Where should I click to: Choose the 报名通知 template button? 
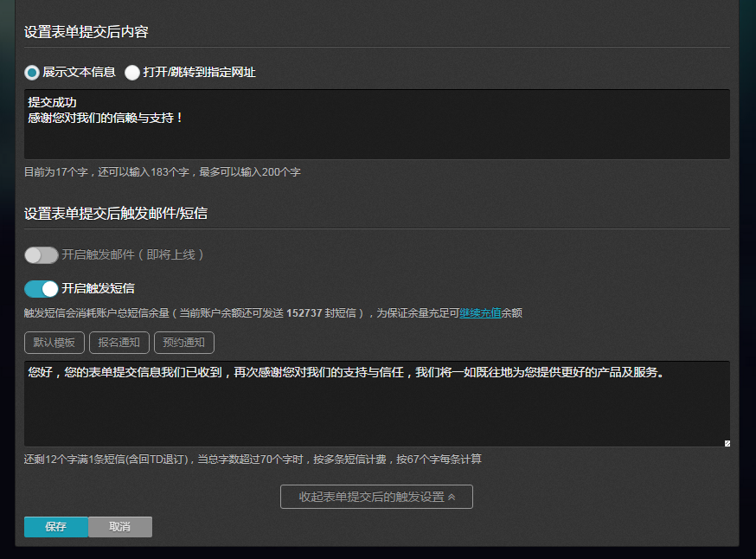pos(119,343)
